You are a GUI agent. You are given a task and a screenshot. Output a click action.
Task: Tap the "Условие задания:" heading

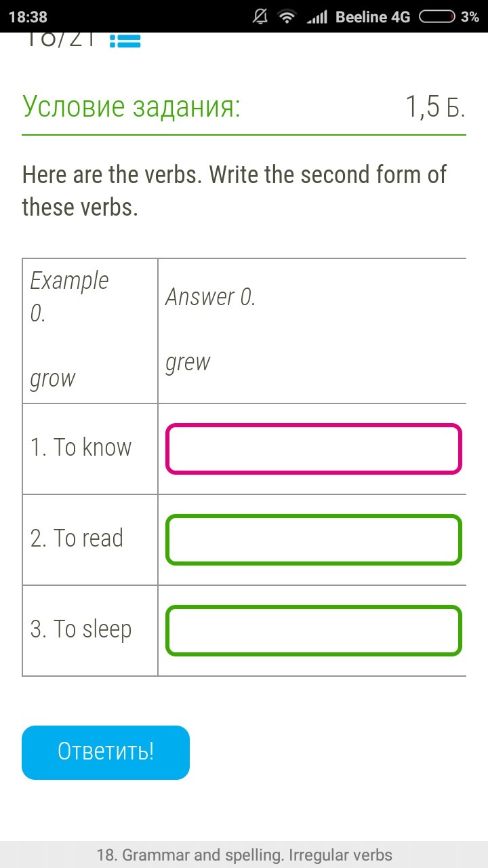coord(131,106)
